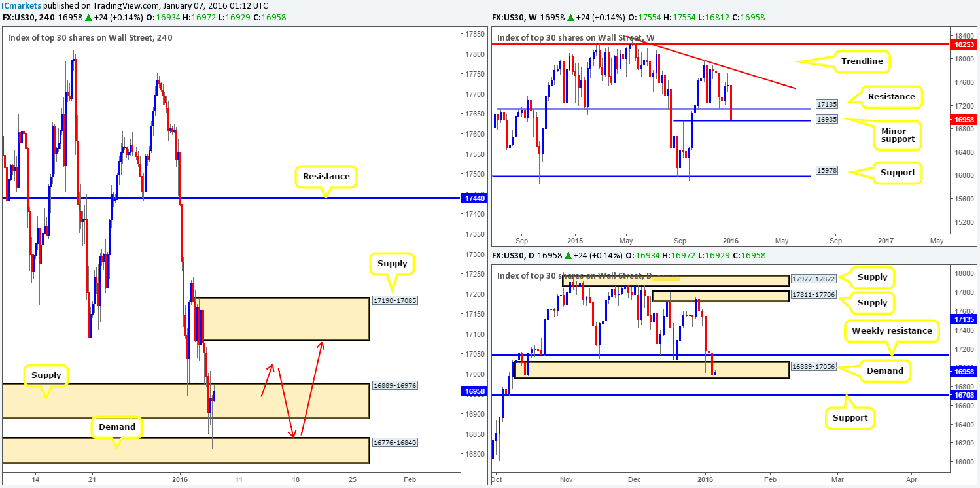Click the Support callout on the weekly chart
Image resolution: width=980 pixels, height=488 pixels.
[x=898, y=173]
